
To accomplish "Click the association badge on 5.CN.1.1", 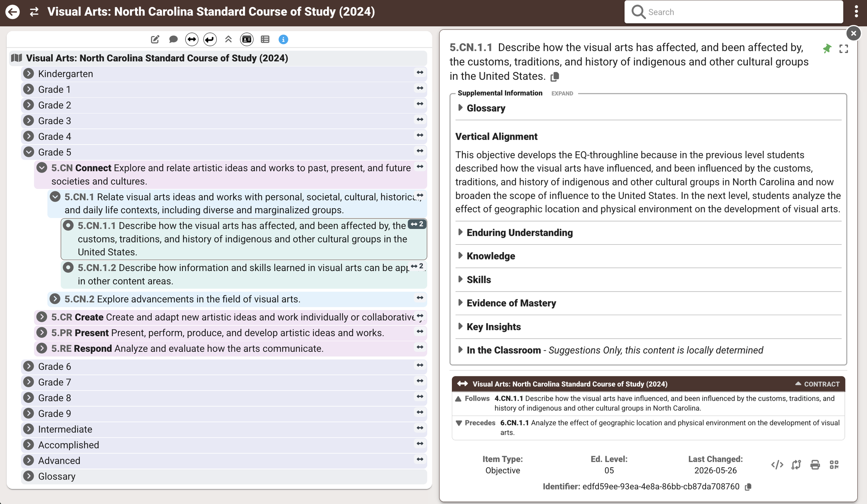I will pyautogui.click(x=417, y=224).
